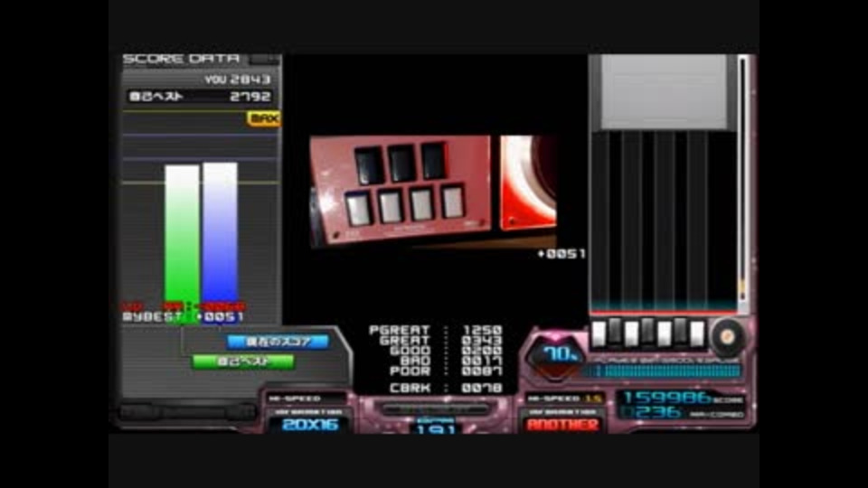
Task: Click the gray lane cover above note lanes
Action: 663,92
